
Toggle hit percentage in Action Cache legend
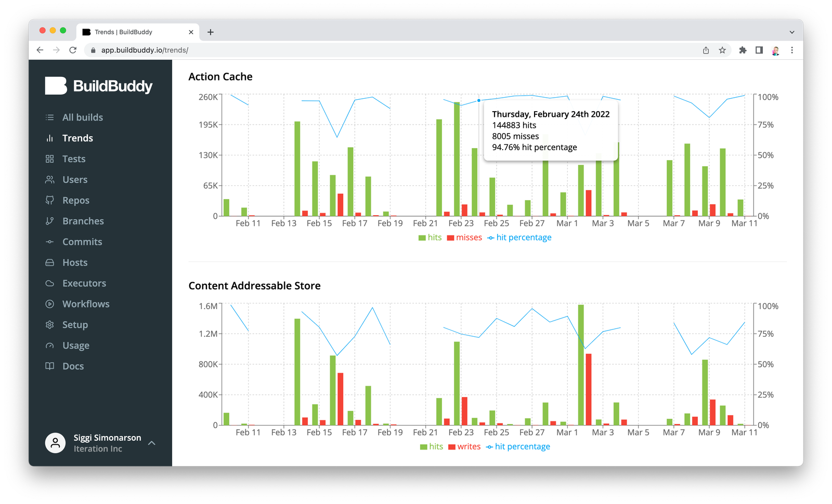coord(519,237)
